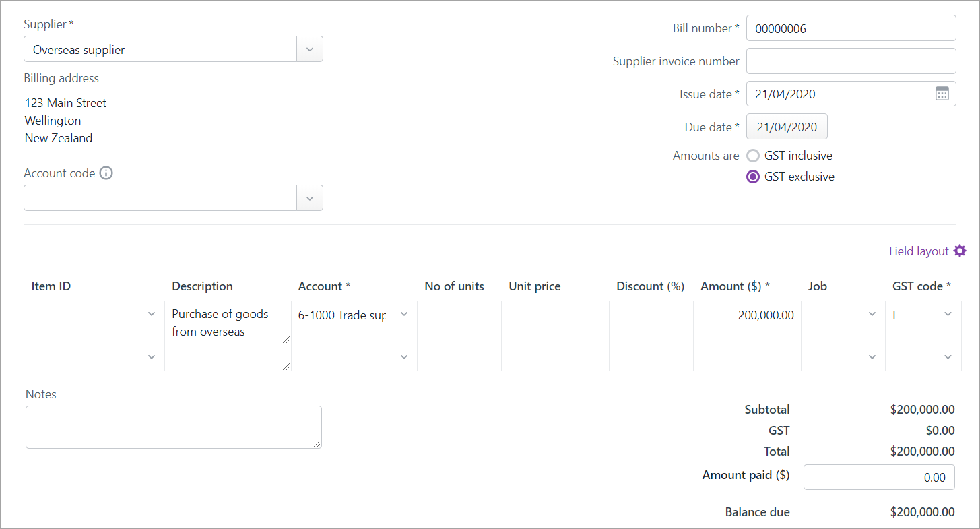The height and width of the screenshot is (529, 980).
Task: Open the GST code dropdown showing E
Action: [x=948, y=314]
